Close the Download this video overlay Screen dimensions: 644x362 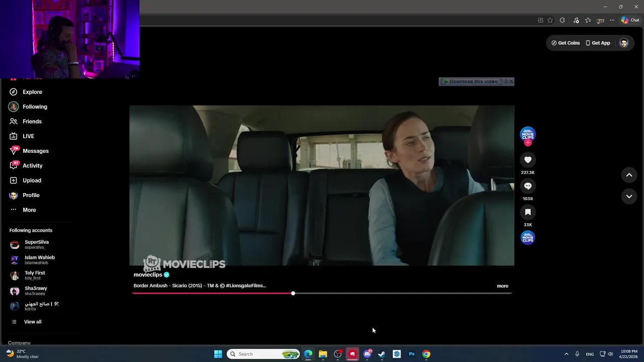tap(511, 81)
